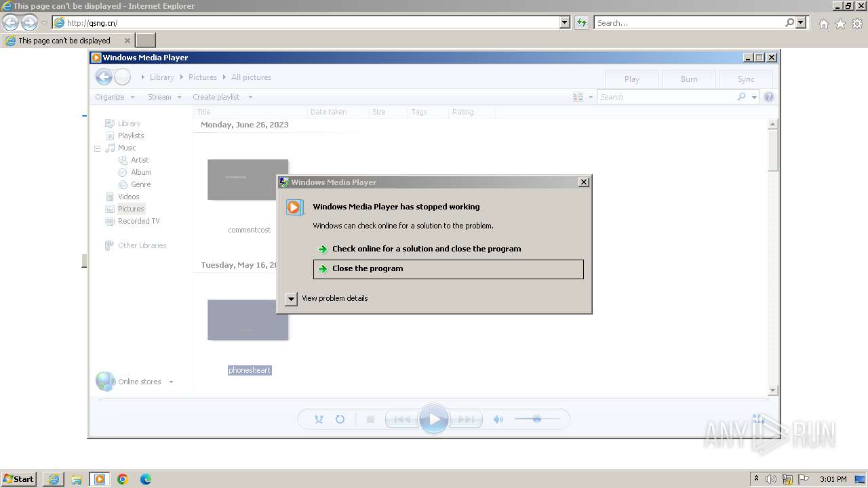
Task: Stop playback in Media Player
Action: point(370,420)
